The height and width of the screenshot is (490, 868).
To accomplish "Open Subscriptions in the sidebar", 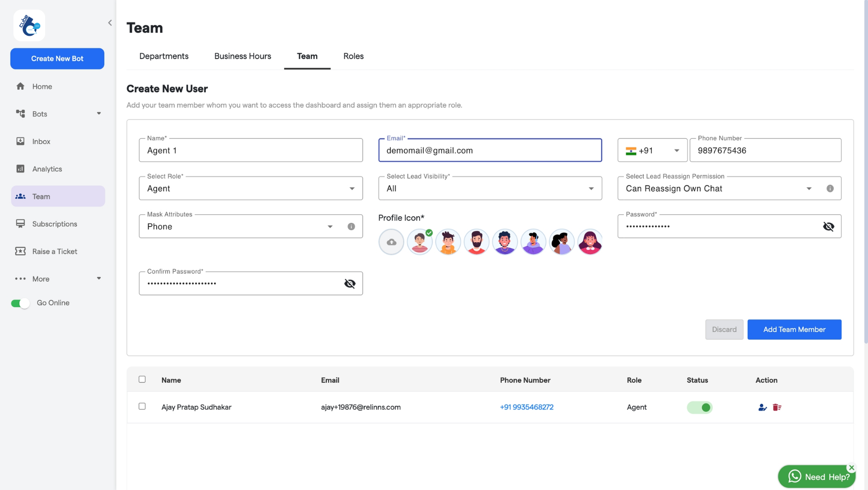I will pos(58,224).
